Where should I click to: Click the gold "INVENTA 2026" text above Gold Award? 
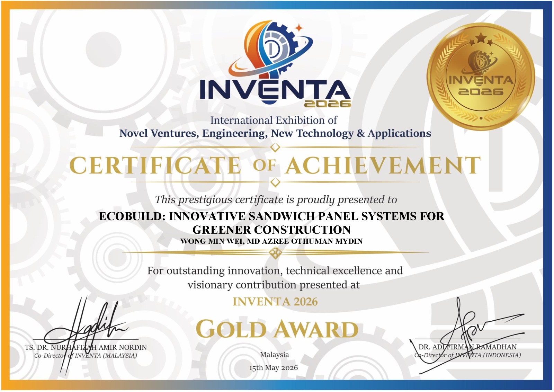pos(275,302)
